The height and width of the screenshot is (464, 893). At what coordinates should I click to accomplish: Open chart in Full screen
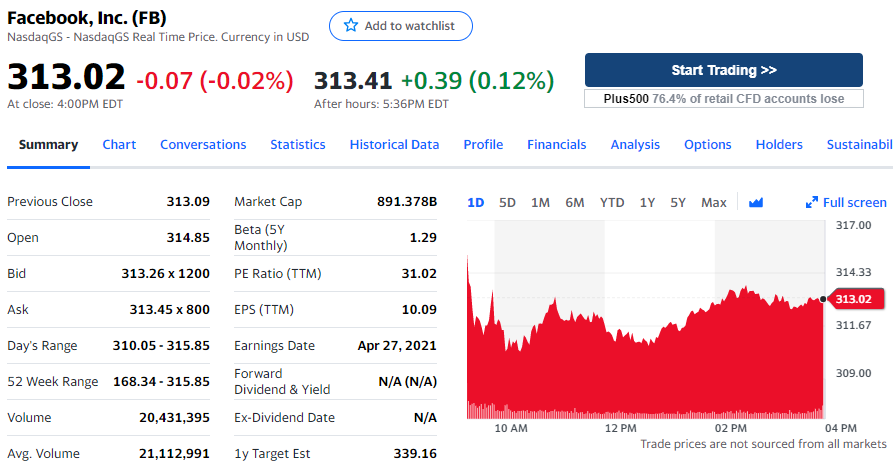point(846,203)
